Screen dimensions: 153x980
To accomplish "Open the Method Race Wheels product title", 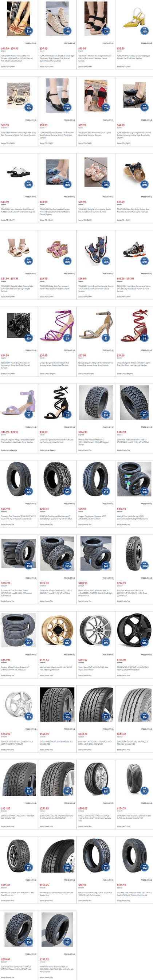I will pos(56,669).
